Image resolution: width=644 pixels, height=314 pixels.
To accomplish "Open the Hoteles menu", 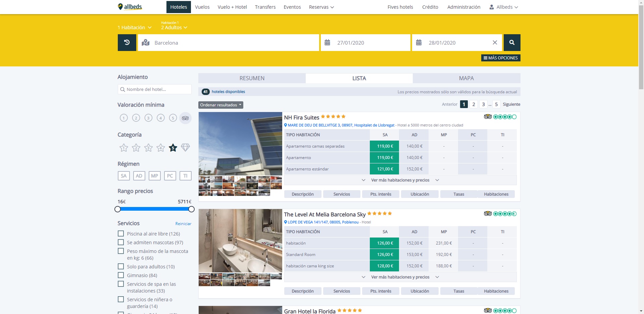I will pos(179,7).
